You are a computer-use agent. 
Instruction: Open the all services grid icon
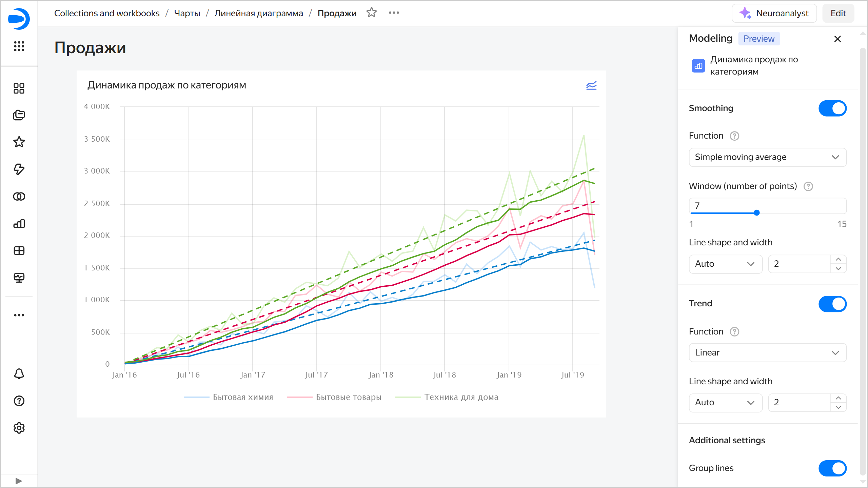click(x=19, y=46)
